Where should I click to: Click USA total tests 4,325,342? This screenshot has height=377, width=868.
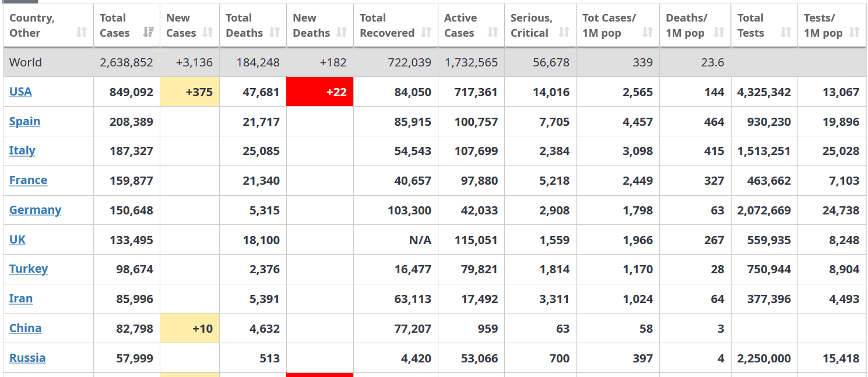[x=764, y=92]
